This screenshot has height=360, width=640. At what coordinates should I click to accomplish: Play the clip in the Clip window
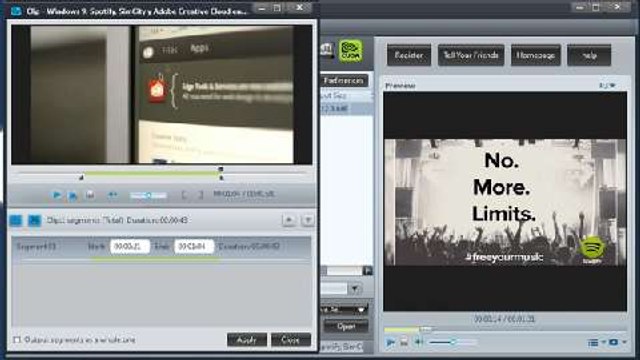tap(57, 195)
